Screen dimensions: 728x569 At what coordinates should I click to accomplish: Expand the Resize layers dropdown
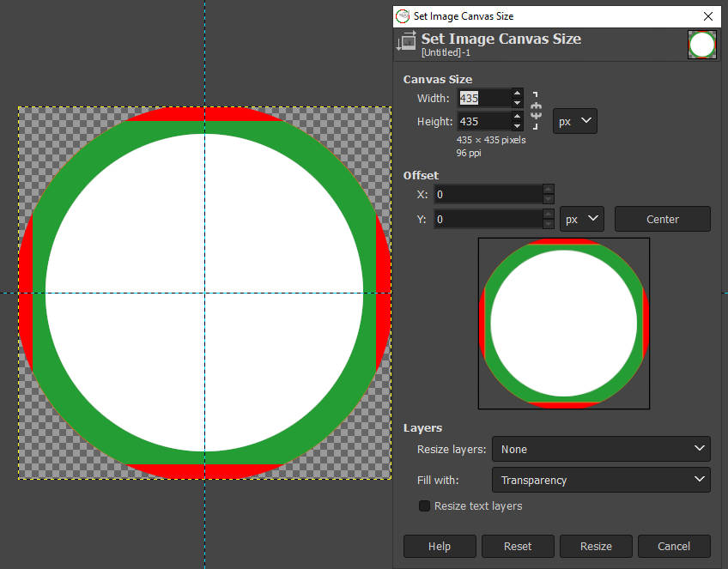point(600,449)
